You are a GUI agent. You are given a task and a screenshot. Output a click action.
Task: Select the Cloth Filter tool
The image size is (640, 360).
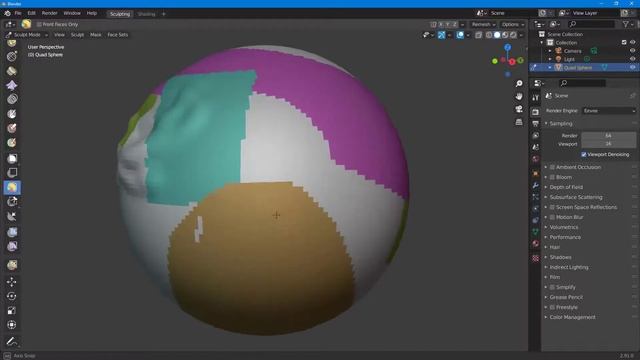click(x=12, y=246)
